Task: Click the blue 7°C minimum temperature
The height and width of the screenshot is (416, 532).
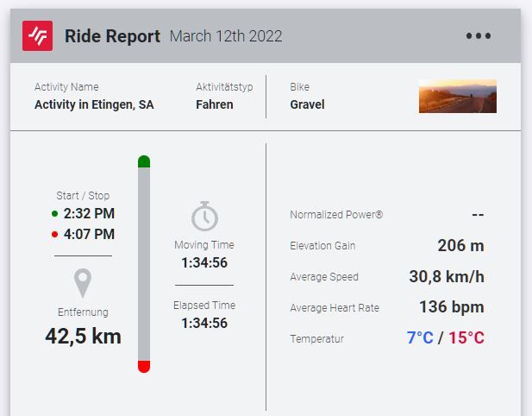Action: 420,337
